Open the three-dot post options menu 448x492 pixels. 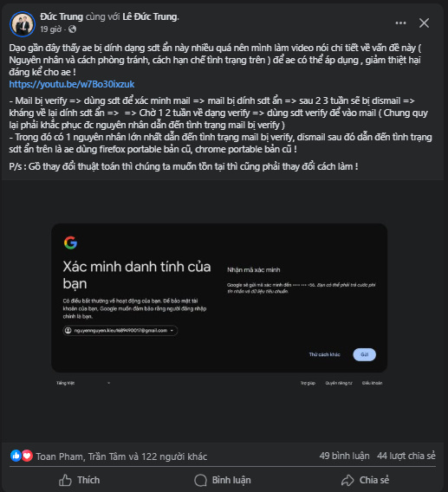point(400,23)
